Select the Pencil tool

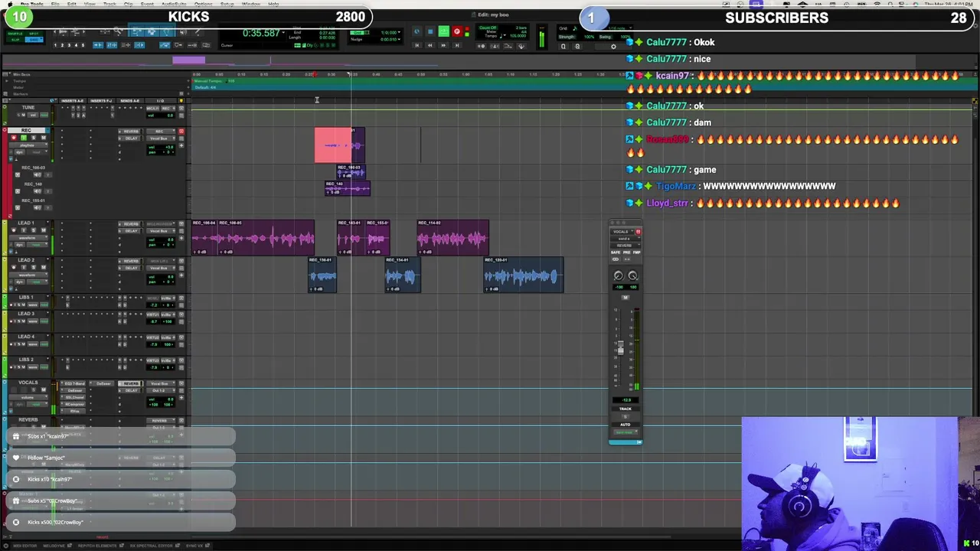click(198, 31)
